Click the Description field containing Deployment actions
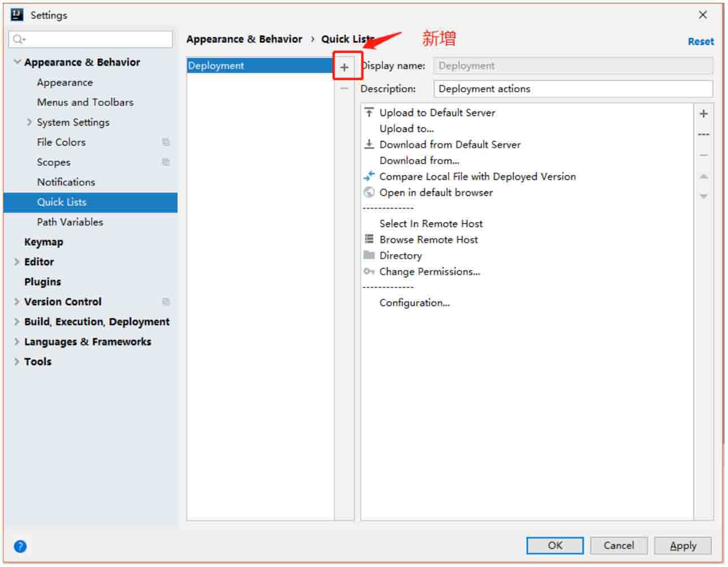728x567 pixels. tap(573, 89)
